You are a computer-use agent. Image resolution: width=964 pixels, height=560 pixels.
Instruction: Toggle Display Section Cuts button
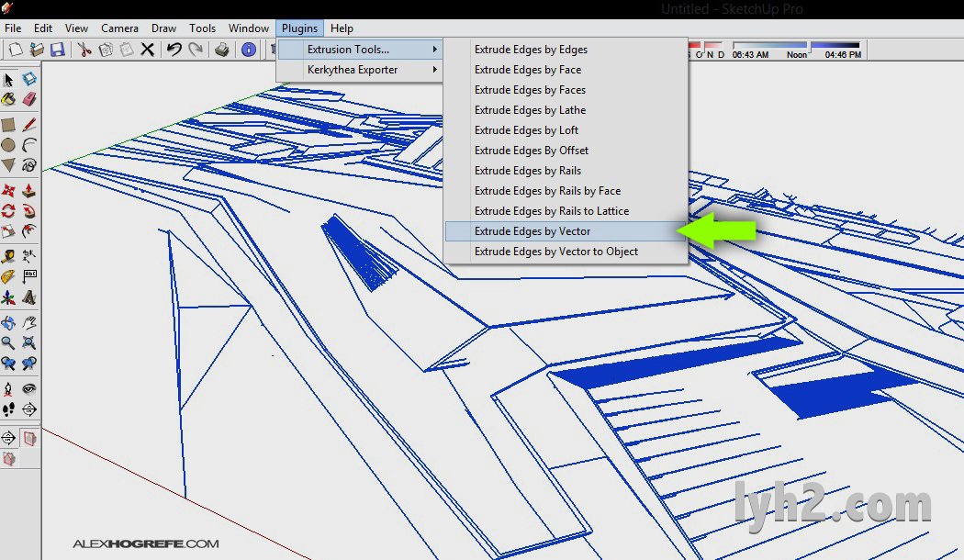tap(8, 459)
